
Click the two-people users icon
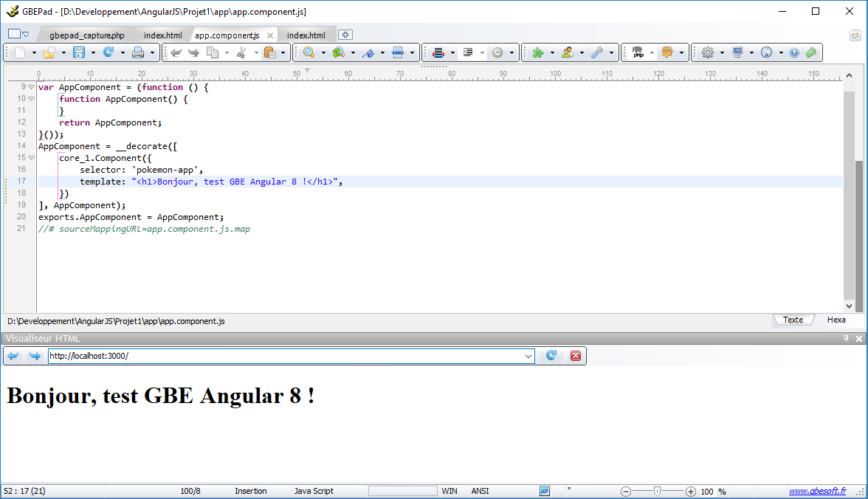[x=568, y=52]
